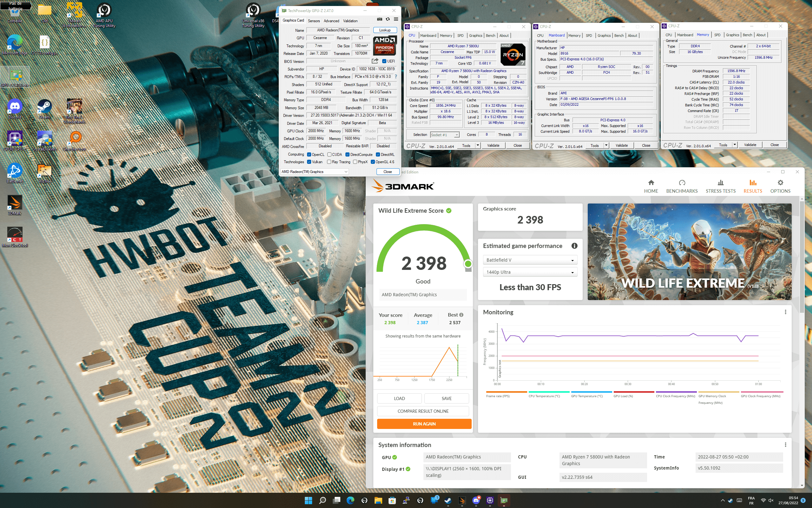
Task: Toggle UEFI checkbox in GPU-Z
Action: (x=384, y=61)
